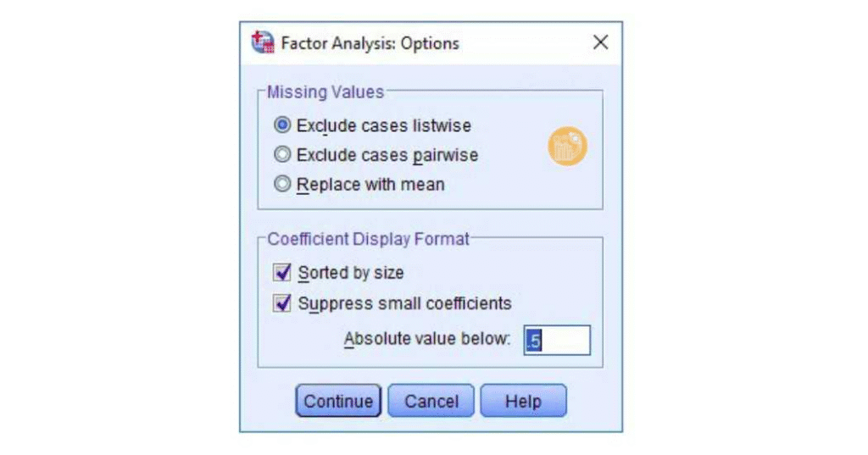Click the Coefficient Display Format group heading

pos(368,239)
